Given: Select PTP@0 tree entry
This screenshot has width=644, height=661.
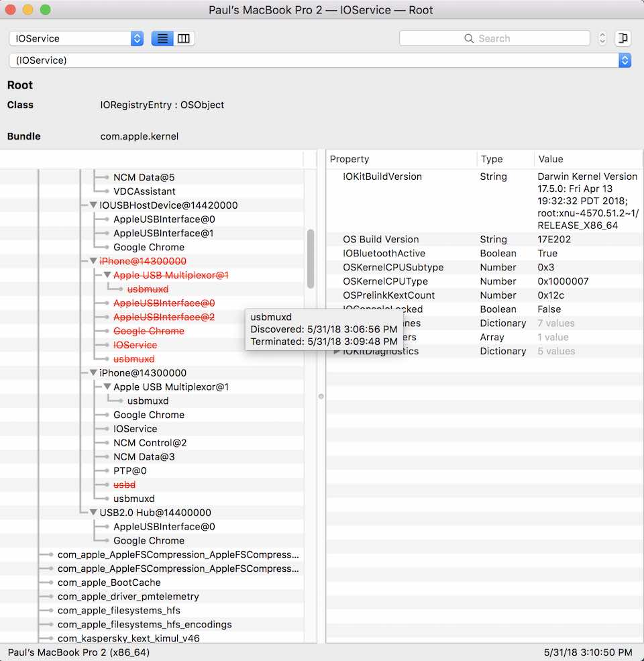Looking at the screenshot, I should click(130, 470).
